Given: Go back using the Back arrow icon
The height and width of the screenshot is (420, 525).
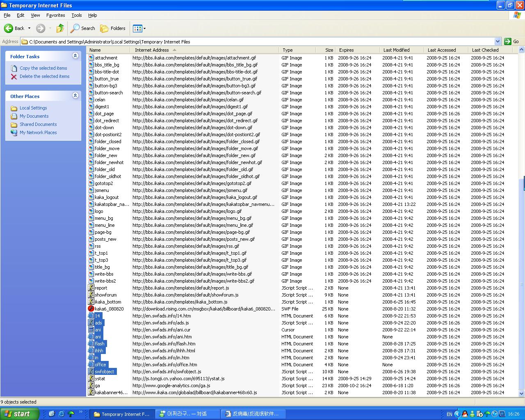Looking at the screenshot, I should click(x=9, y=28).
